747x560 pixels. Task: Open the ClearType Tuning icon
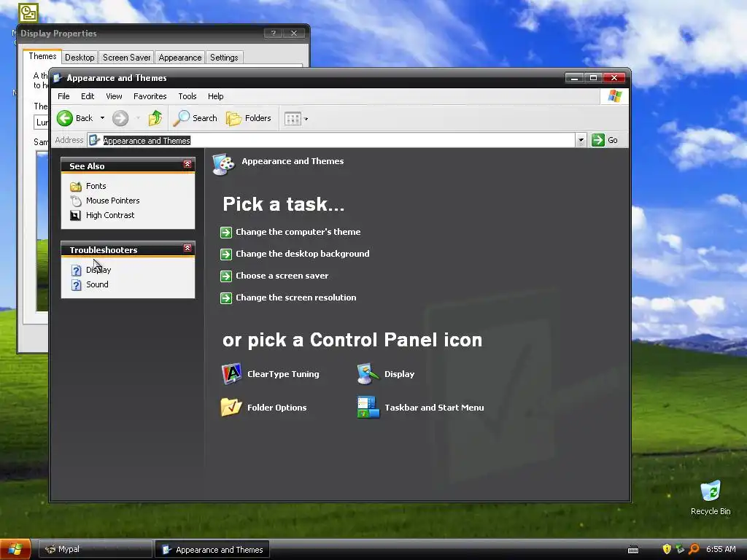[232, 374]
